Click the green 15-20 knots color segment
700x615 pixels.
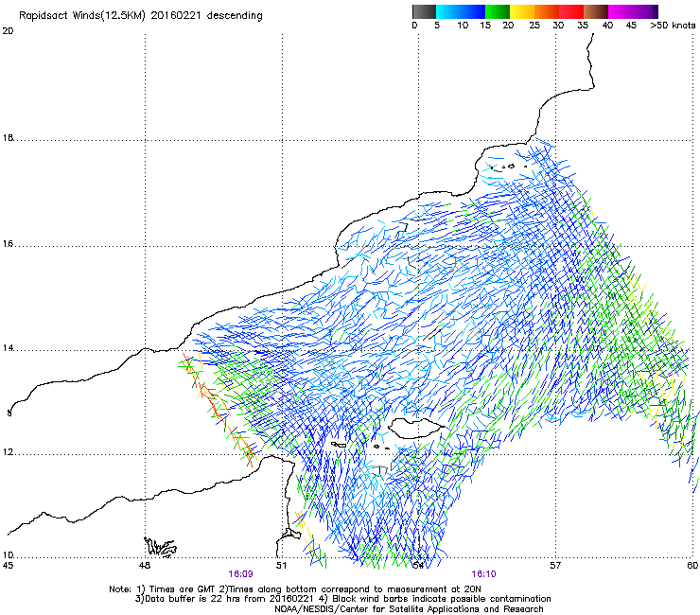(498, 11)
